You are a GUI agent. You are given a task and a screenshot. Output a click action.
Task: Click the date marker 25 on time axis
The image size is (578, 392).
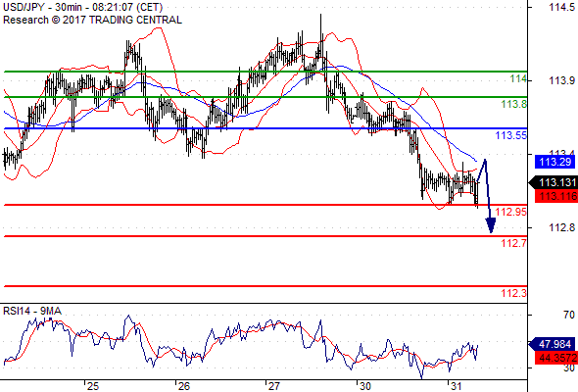(93, 386)
